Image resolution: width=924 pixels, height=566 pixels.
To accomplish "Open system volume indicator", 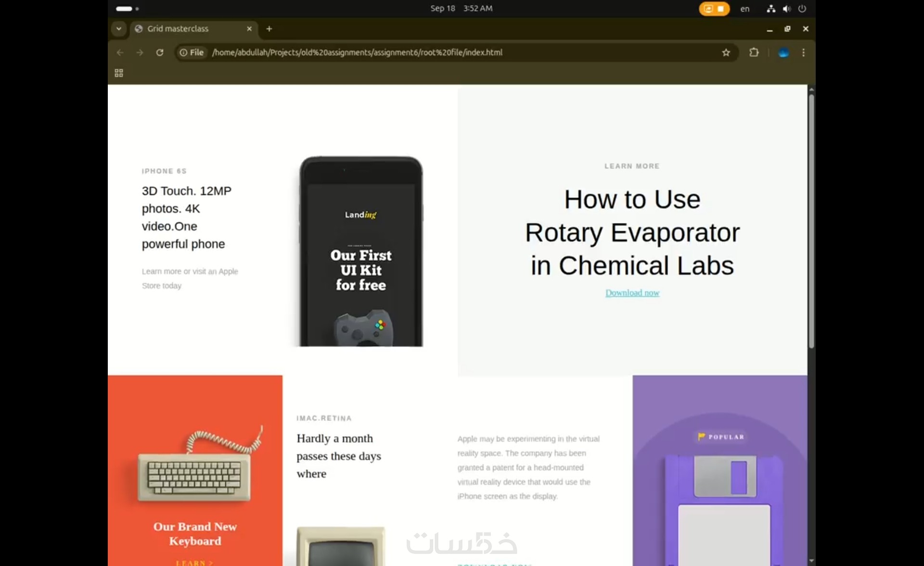I will pos(786,9).
